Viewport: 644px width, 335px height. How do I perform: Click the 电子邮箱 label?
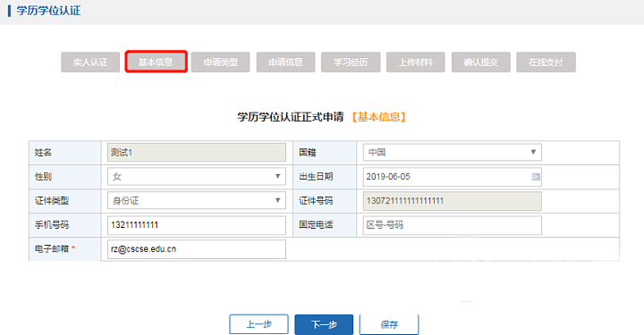click(52, 249)
